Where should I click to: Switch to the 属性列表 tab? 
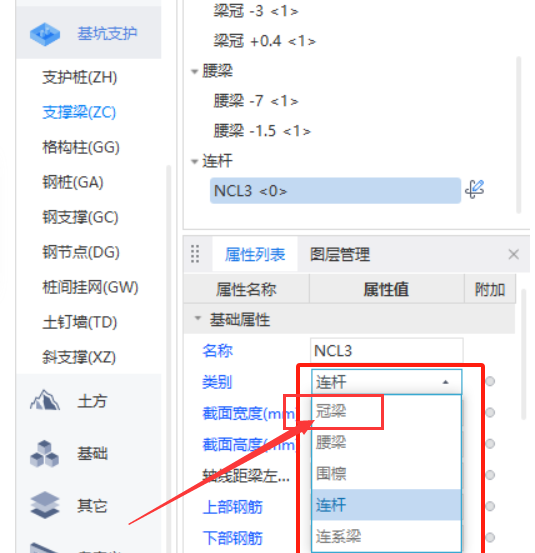pos(255,254)
